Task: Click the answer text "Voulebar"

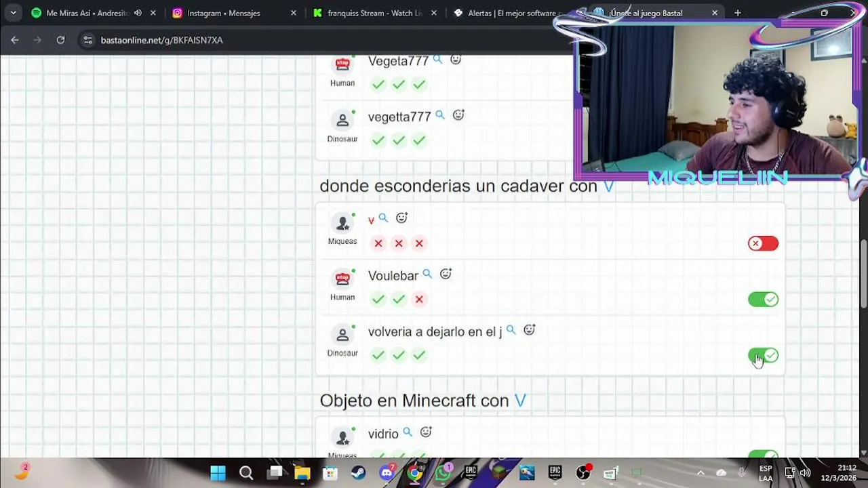Action: click(393, 276)
